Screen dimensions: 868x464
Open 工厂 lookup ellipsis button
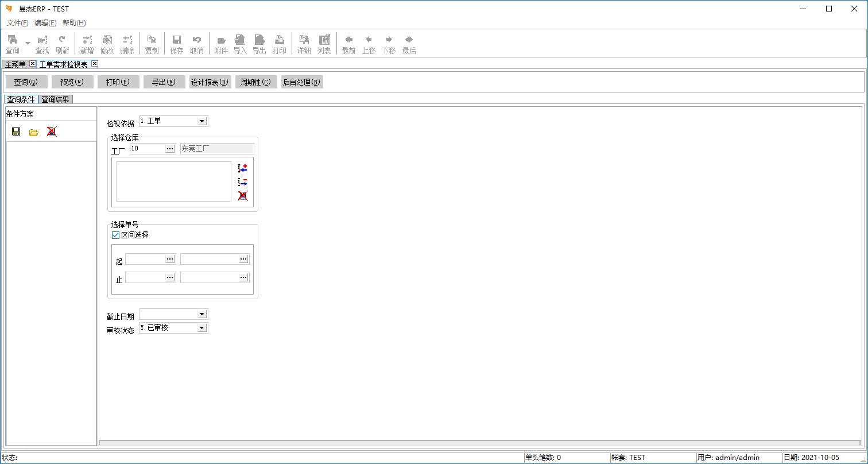point(170,149)
